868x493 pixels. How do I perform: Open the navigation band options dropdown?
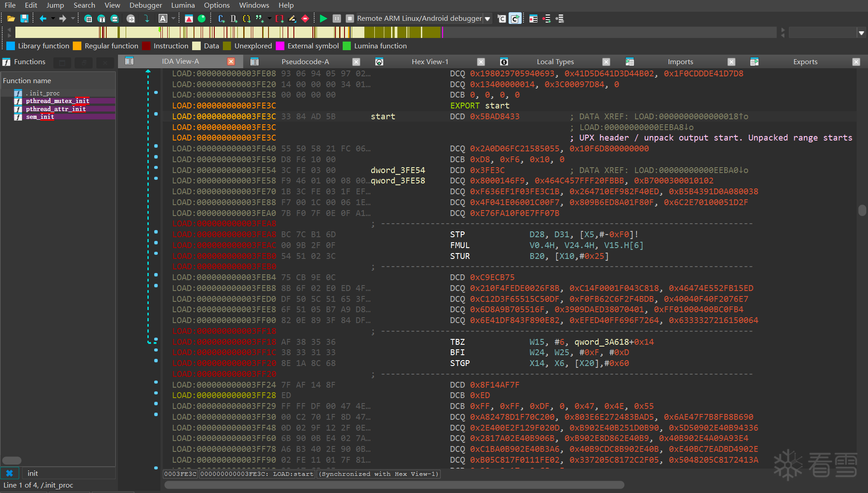(x=861, y=33)
